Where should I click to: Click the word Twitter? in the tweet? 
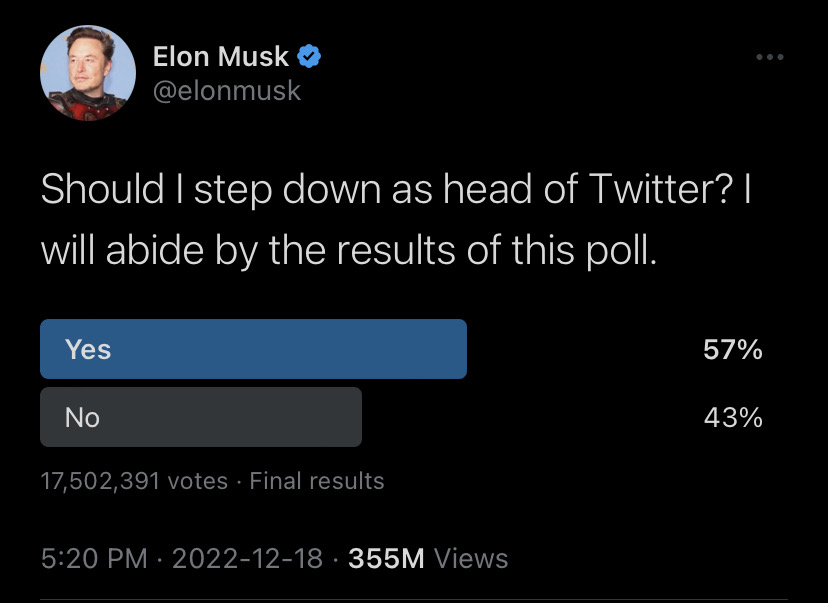[661, 189]
